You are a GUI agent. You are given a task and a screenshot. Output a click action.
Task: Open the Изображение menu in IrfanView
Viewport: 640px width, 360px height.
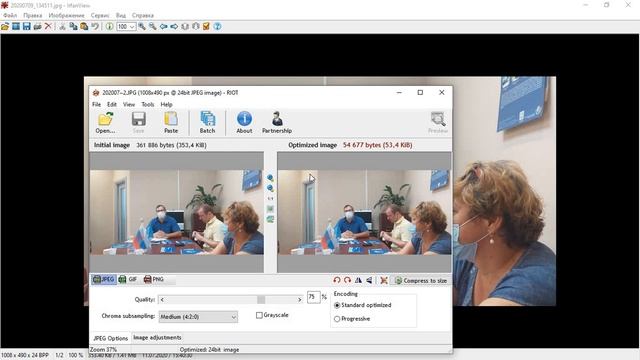pyautogui.click(x=67, y=15)
